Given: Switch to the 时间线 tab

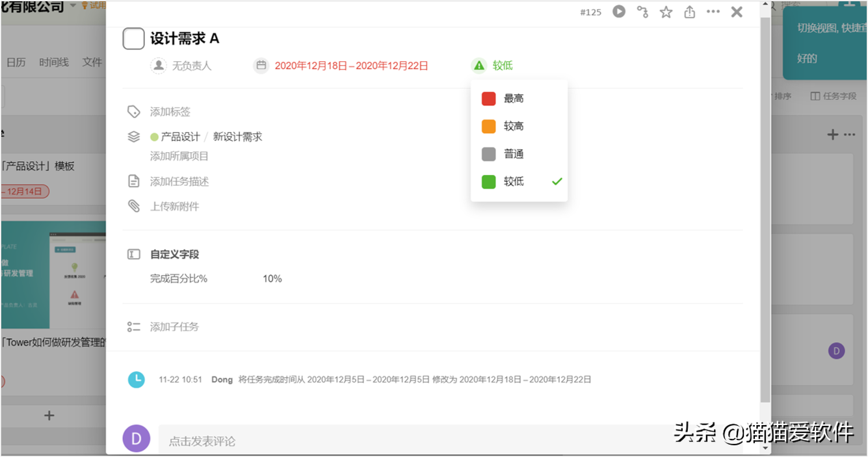Looking at the screenshot, I should pos(55,62).
